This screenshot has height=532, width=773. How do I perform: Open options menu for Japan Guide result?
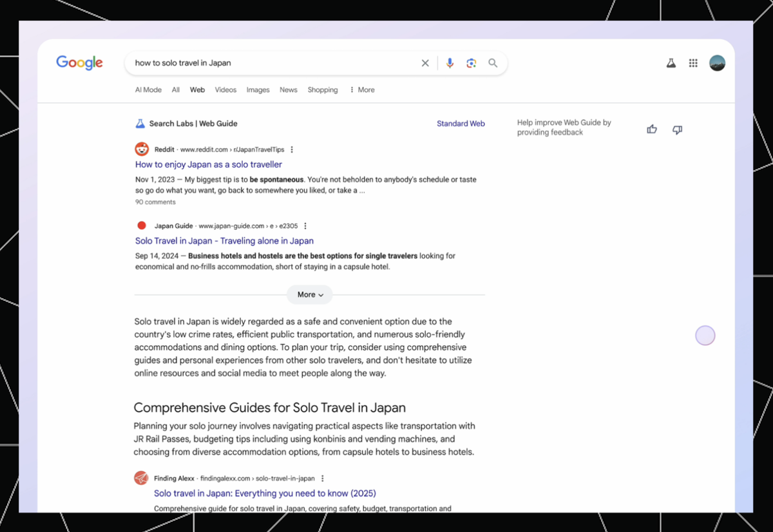pos(305,226)
